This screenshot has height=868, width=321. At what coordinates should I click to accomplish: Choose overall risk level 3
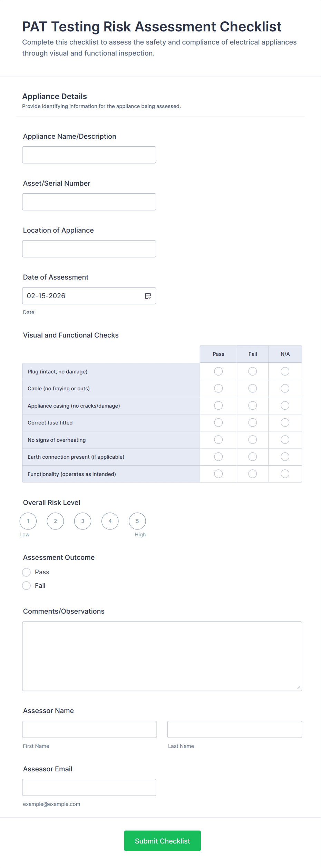[x=83, y=521]
